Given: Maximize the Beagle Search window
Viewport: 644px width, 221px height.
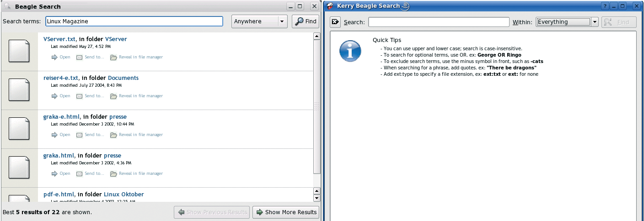Looking at the screenshot, I should (300, 6).
